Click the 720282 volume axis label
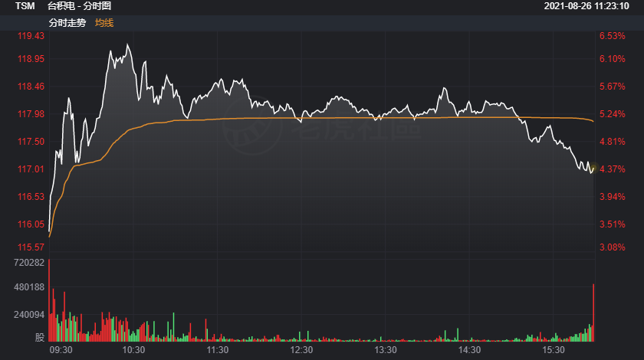Viewport: 644px width, 360px height. (29, 263)
